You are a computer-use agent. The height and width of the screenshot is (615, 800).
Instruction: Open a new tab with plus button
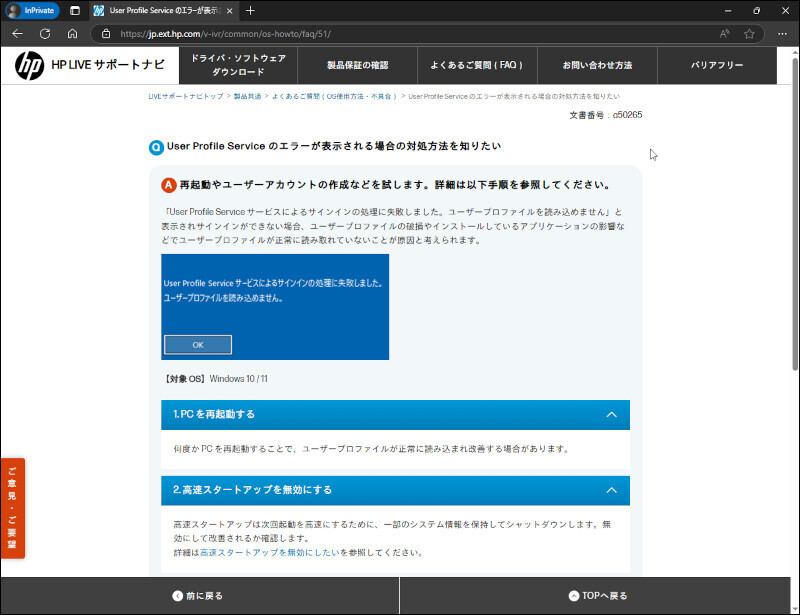(x=250, y=10)
